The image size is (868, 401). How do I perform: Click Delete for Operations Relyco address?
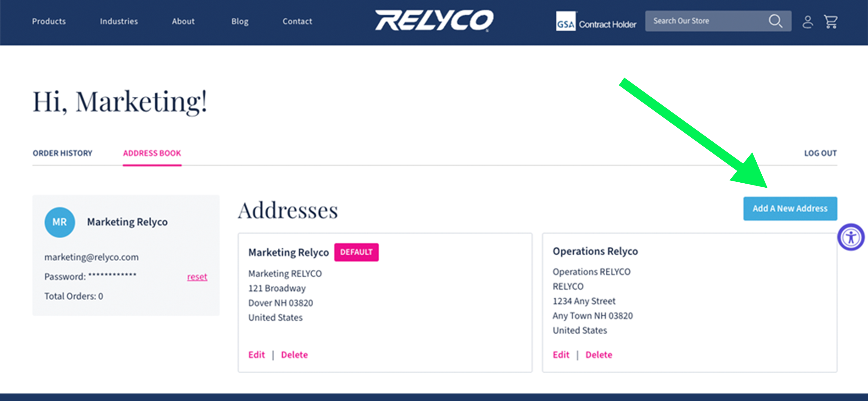point(599,354)
